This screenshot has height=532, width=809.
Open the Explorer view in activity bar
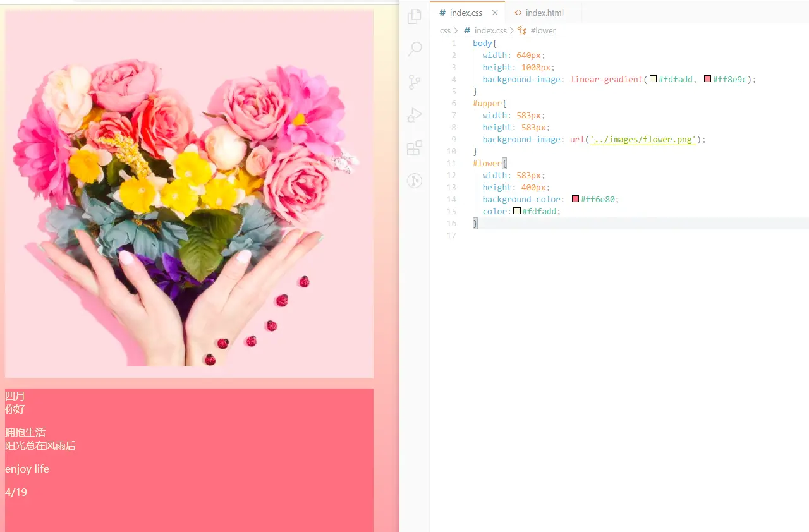coord(415,16)
